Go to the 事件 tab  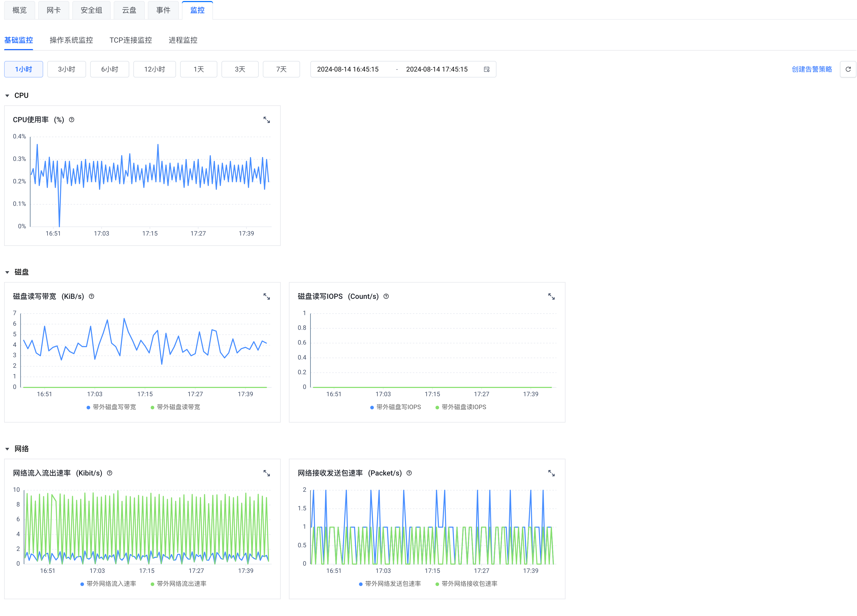pos(163,10)
